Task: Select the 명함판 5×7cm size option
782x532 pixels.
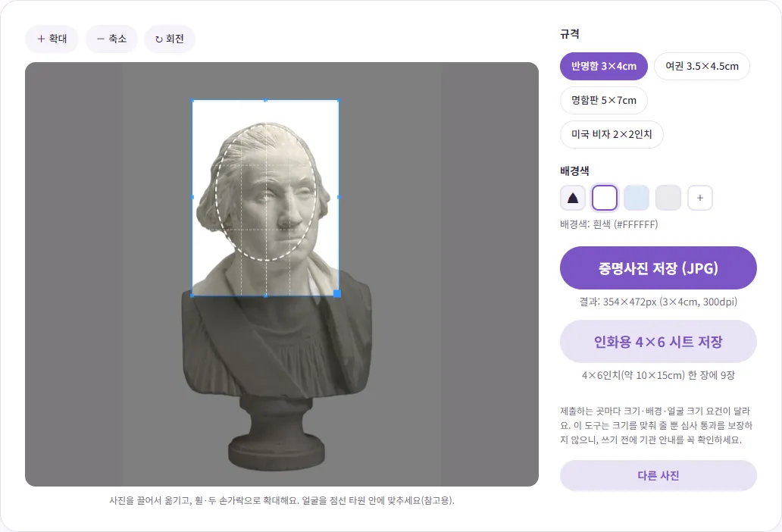Action: 603,100
